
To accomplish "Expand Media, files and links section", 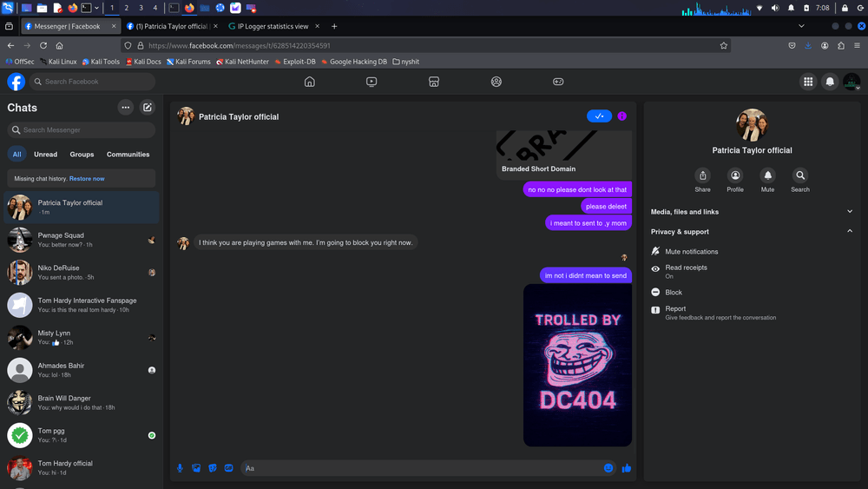I will (752, 212).
